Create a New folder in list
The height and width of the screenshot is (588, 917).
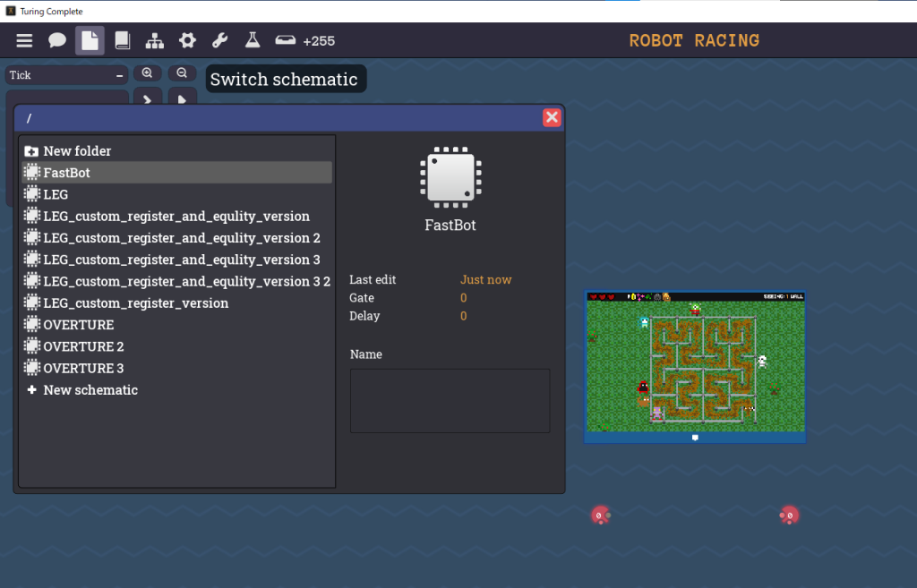tap(77, 151)
